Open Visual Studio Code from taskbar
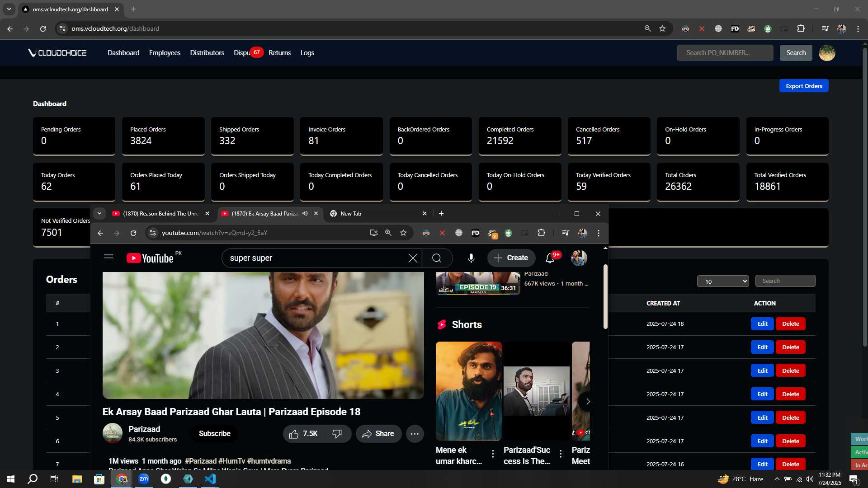The height and width of the screenshot is (488, 868). (x=210, y=479)
